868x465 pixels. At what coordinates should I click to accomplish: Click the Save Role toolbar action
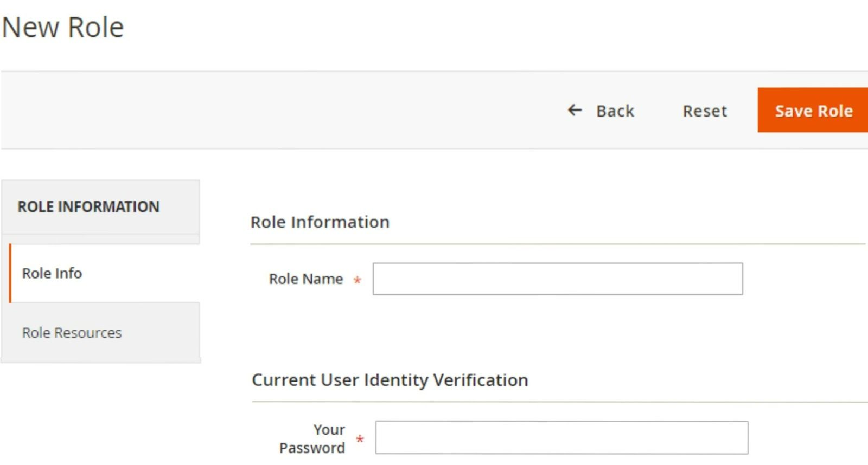point(813,111)
